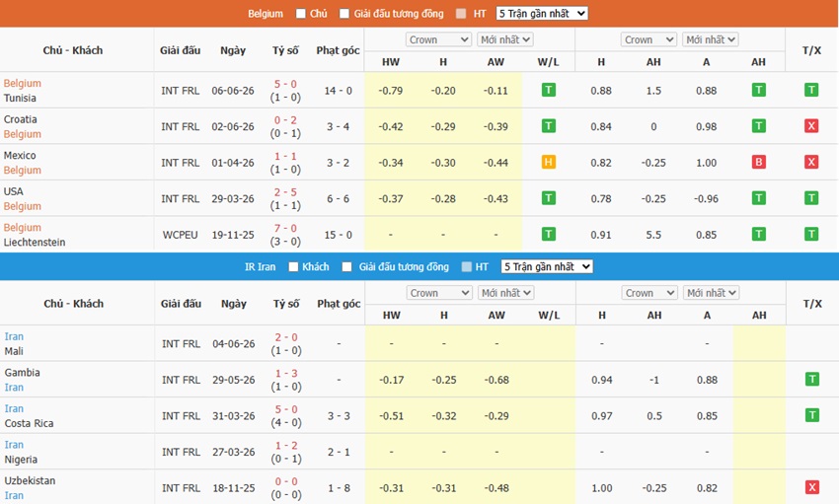Click the Tỷ số header in Iran table

pos(286,304)
